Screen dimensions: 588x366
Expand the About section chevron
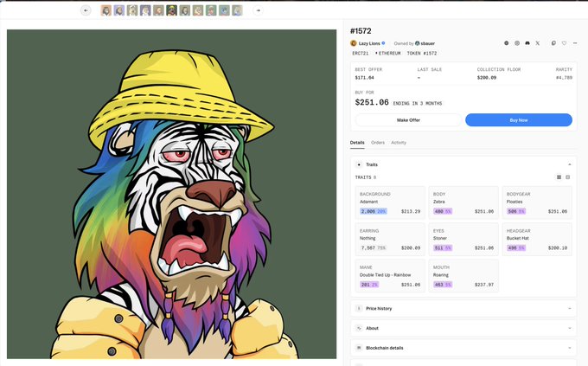[x=570, y=328]
